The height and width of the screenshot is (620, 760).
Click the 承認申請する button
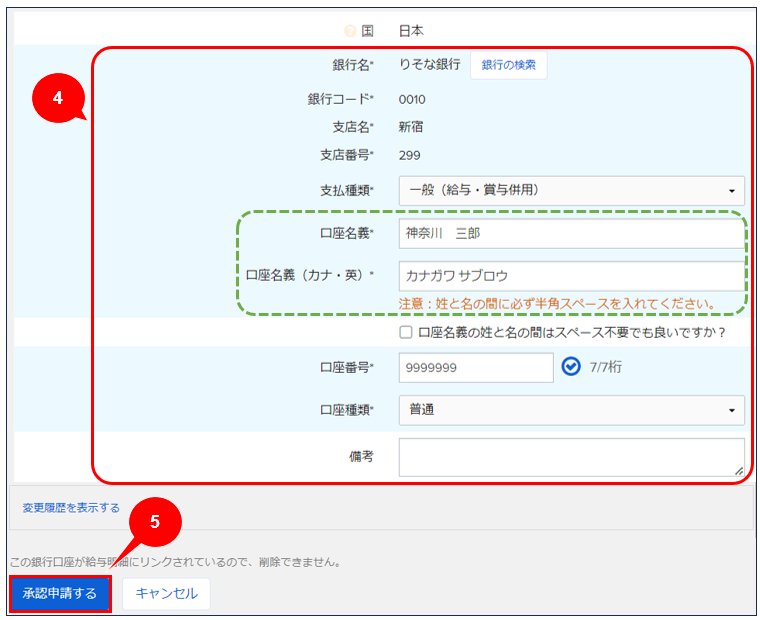(x=60, y=593)
